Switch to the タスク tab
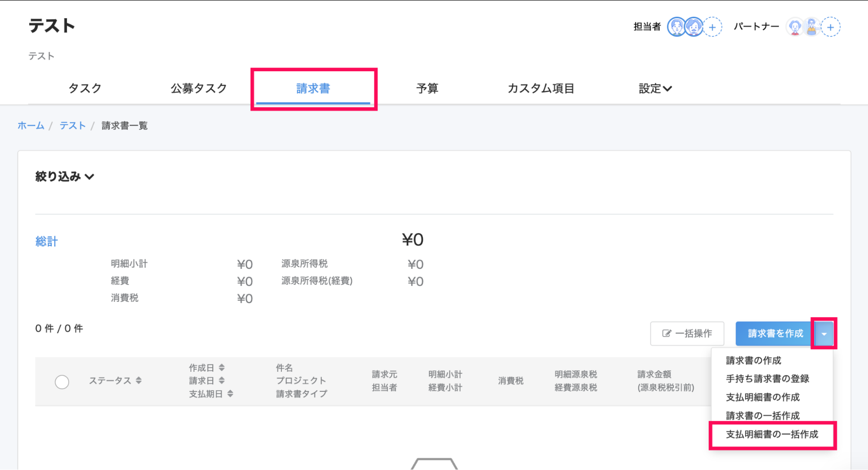The image size is (868, 470). 85,89
